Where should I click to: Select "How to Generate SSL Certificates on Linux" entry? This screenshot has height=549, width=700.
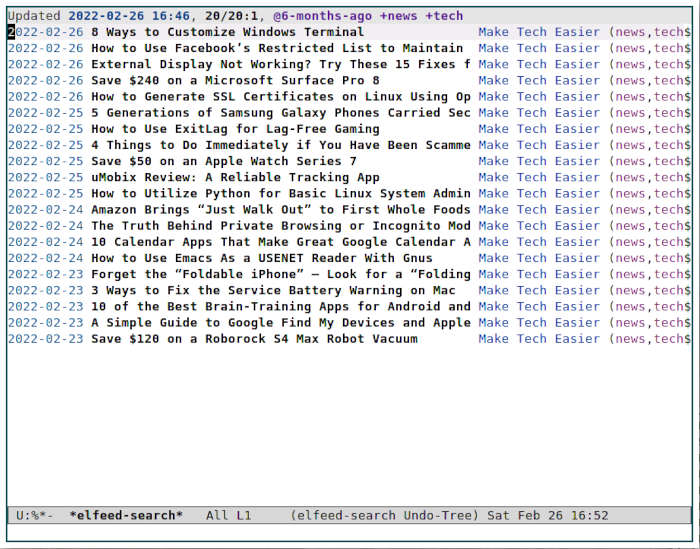pos(280,96)
